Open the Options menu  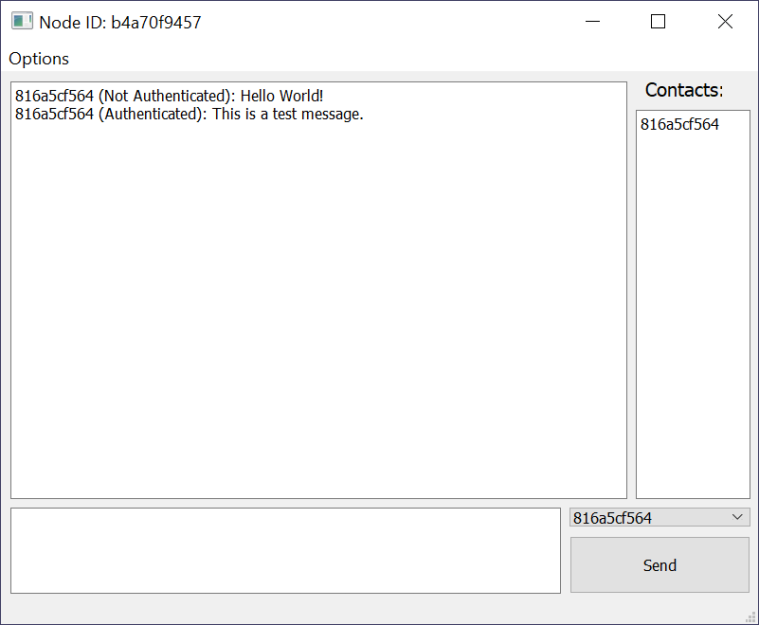click(39, 58)
